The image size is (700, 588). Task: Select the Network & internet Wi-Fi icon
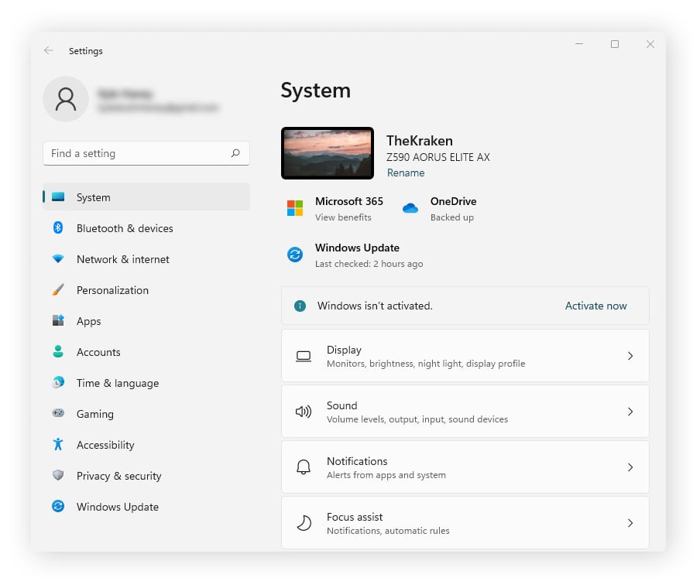(58, 259)
